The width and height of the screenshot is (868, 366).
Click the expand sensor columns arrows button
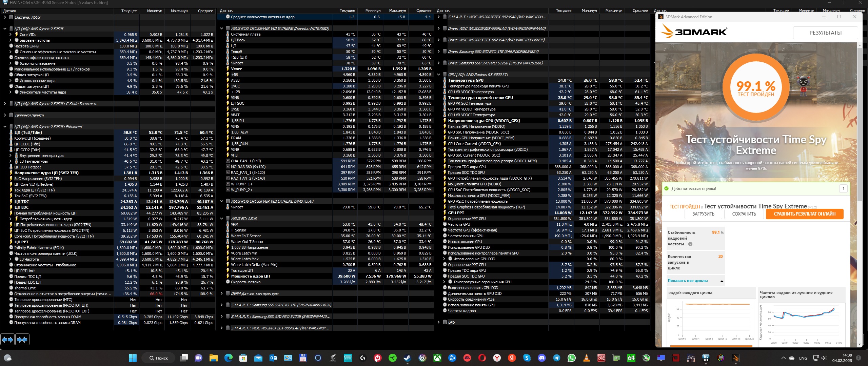7,339
